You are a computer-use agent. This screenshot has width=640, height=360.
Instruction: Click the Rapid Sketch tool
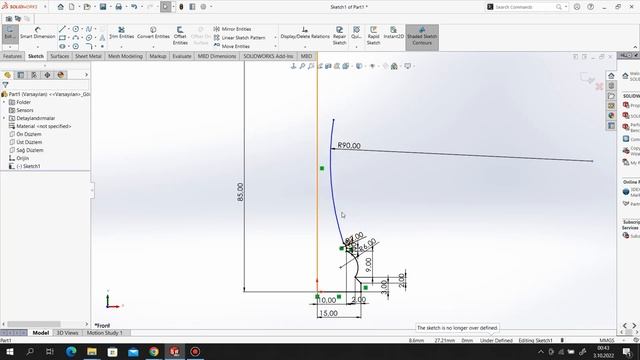point(373,36)
